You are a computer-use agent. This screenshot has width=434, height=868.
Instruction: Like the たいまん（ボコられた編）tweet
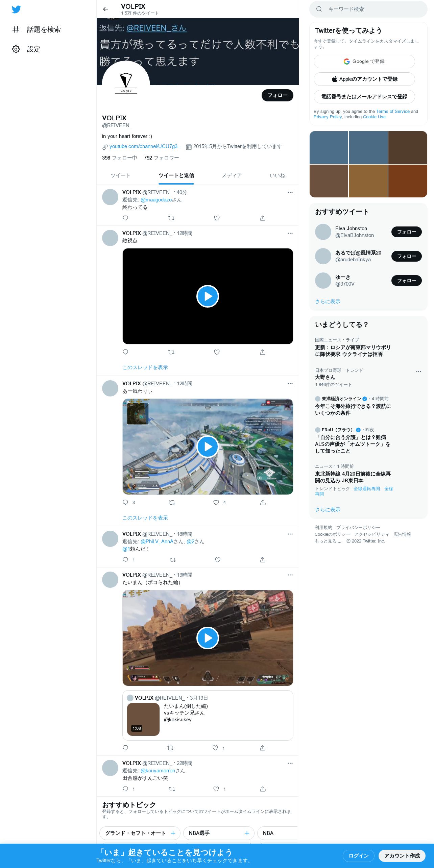[x=218, y=748]
